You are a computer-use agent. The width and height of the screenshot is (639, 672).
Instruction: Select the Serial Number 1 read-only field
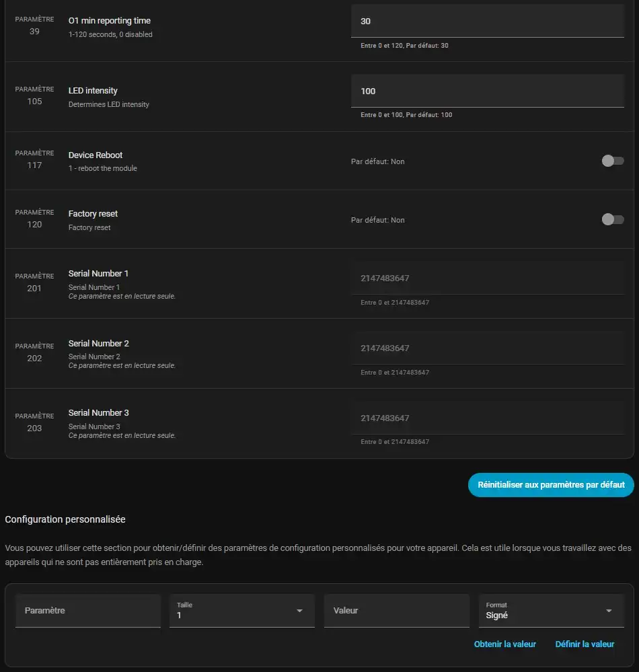pos(487,278)
